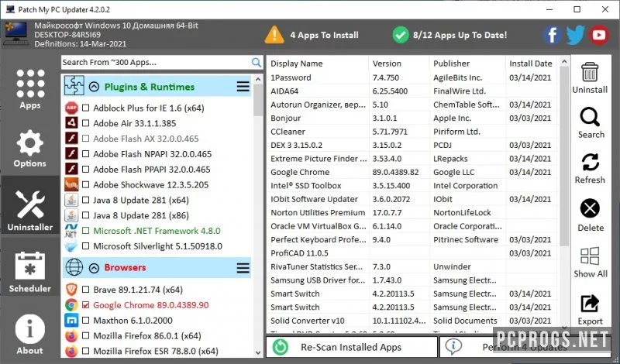The image size is (620, 364).
Task: Click the Refresh arrows icon
Action: [590, 162]
